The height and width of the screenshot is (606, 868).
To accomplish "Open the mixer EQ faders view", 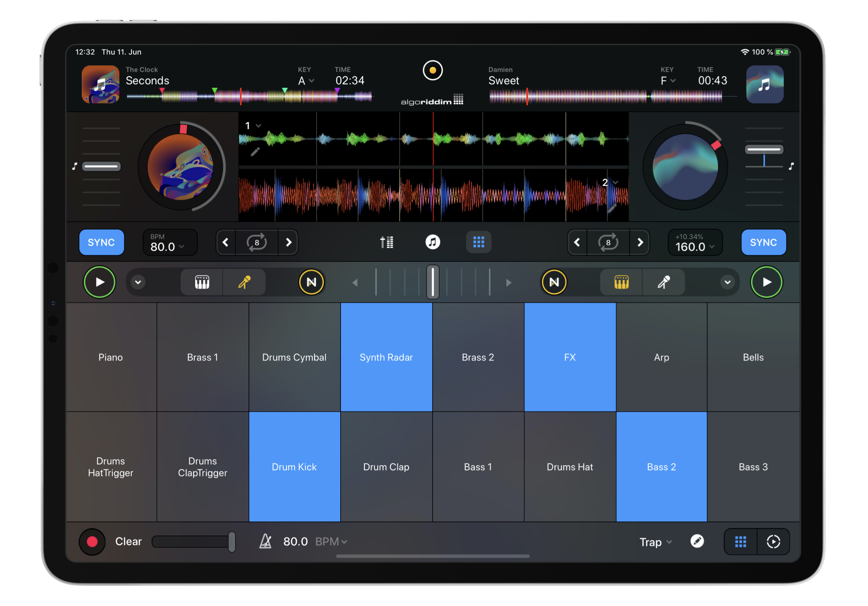I will tap(386, 242).
